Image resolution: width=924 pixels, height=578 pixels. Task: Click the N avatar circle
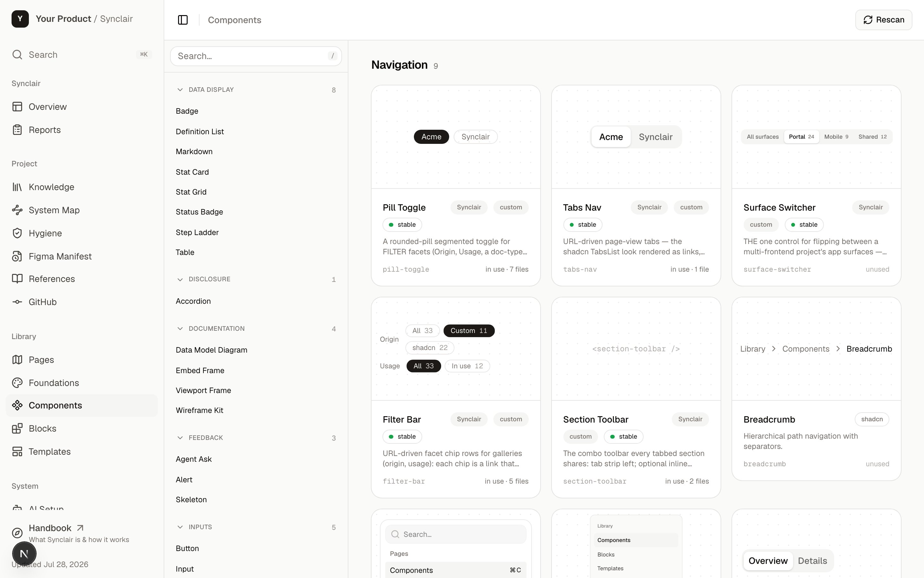pos(24,554)
